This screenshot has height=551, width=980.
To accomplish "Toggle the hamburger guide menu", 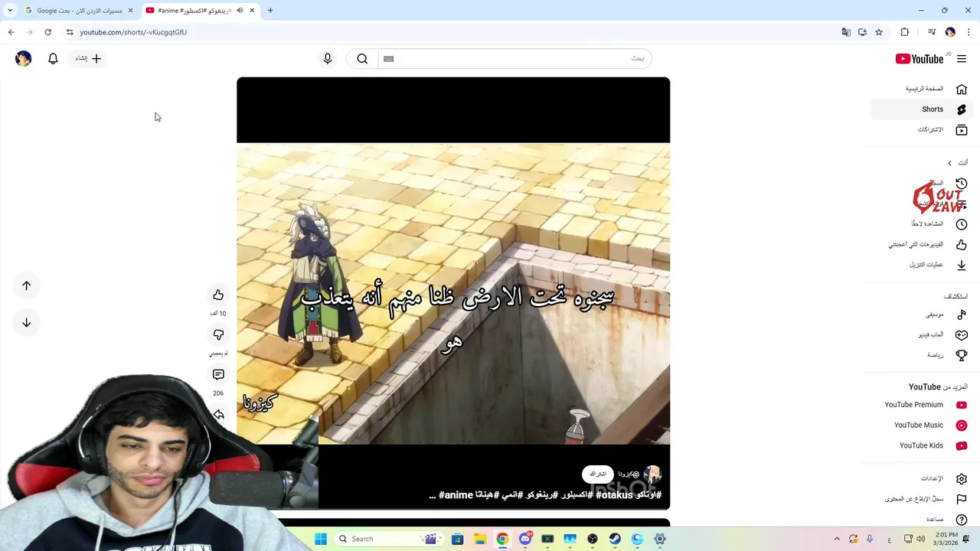I will click(x=962, y=59).
